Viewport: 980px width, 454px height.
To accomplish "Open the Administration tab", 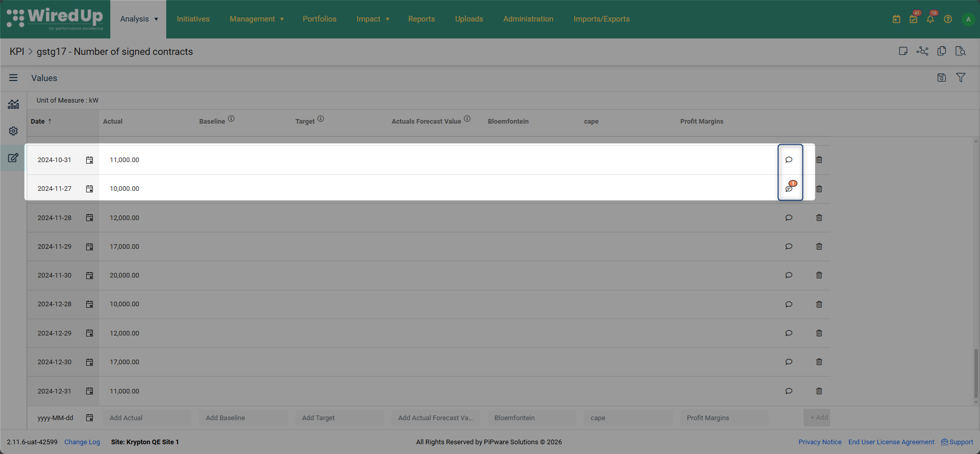I will pos(528,19).
